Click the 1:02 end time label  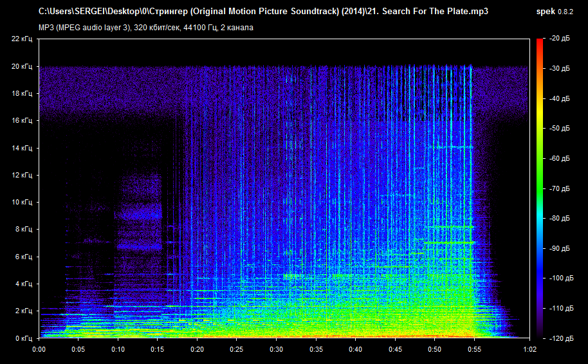(529, 349)
